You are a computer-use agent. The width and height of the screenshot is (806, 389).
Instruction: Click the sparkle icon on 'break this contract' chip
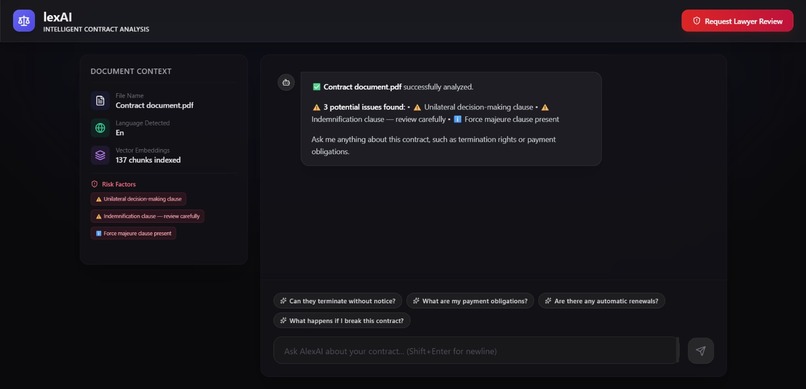coord(283,321)
